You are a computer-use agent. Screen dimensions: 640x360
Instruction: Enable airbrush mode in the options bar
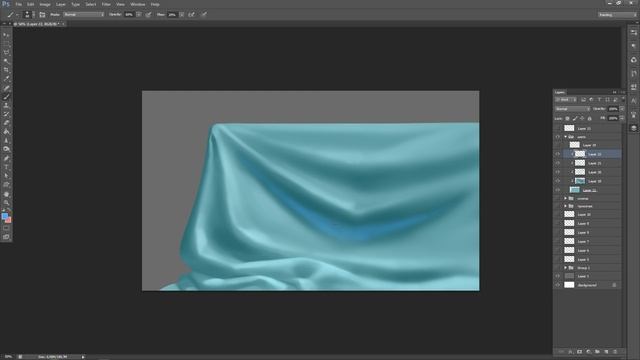click(x=191, y=15)
